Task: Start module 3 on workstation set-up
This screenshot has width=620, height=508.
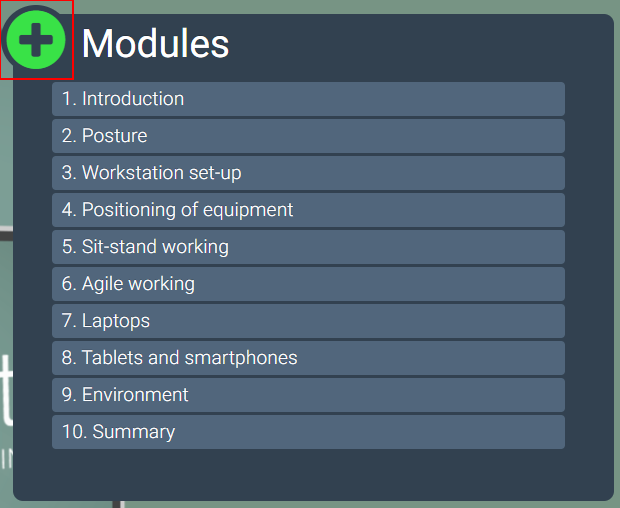Action: pos(308,173)
